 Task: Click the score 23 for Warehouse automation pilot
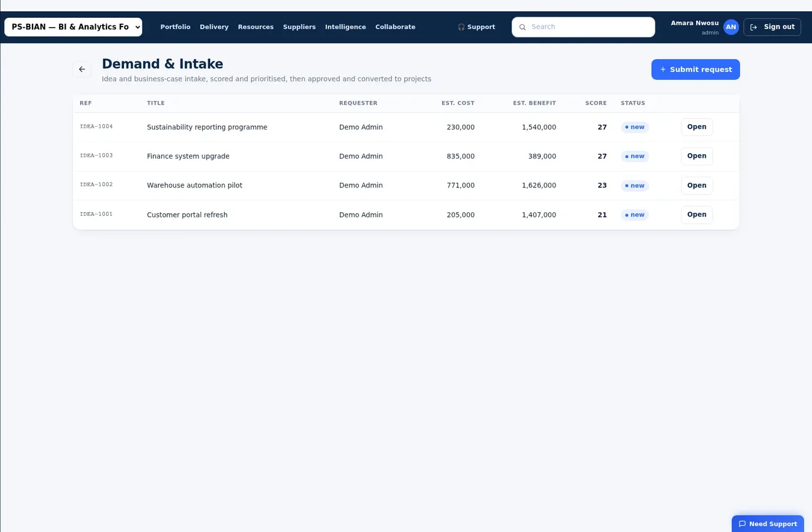pos(602,186)
